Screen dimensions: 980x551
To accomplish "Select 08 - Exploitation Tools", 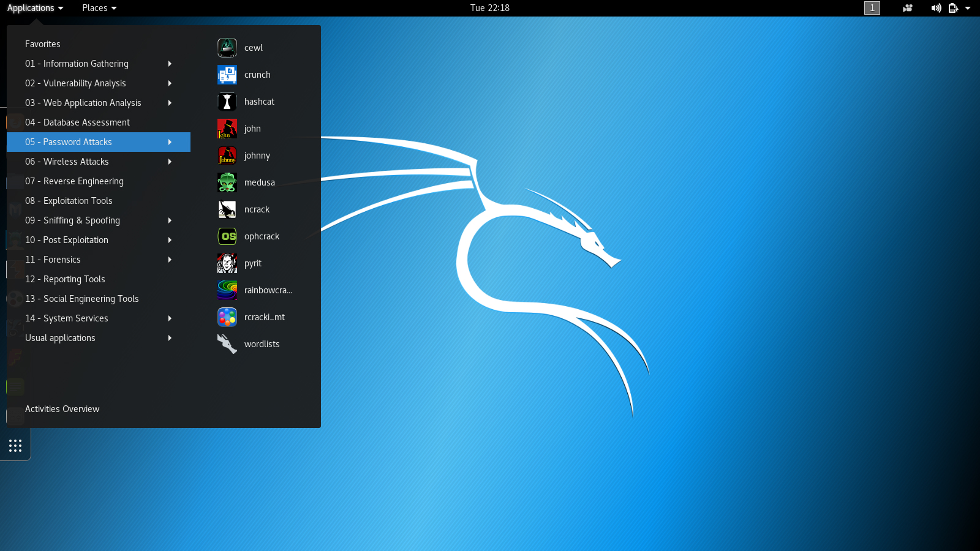I will [x=99, y=201].
